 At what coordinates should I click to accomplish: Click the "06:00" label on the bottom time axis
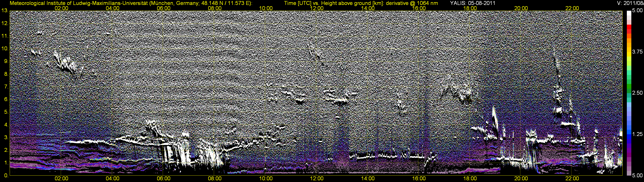164,179
